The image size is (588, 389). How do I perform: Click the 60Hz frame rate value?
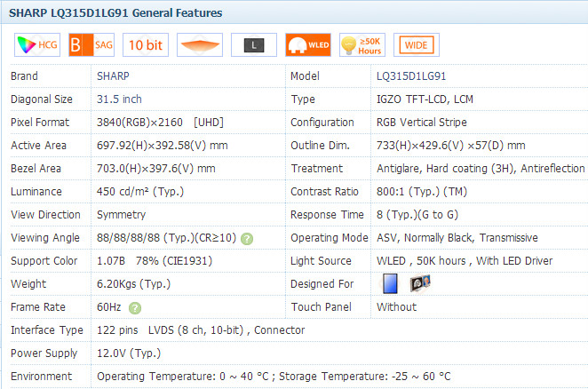108,307
